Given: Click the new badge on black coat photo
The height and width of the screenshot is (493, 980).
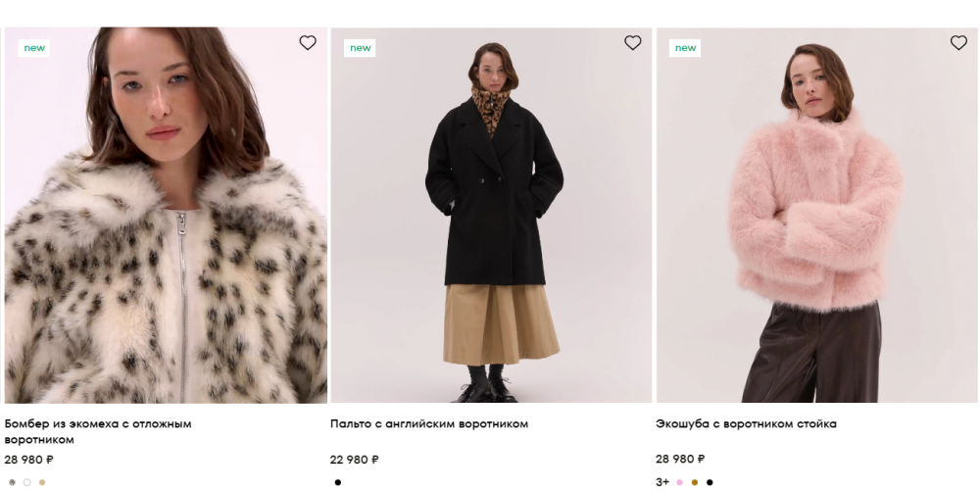Looking at the screenshot, I should pos(360,48).
